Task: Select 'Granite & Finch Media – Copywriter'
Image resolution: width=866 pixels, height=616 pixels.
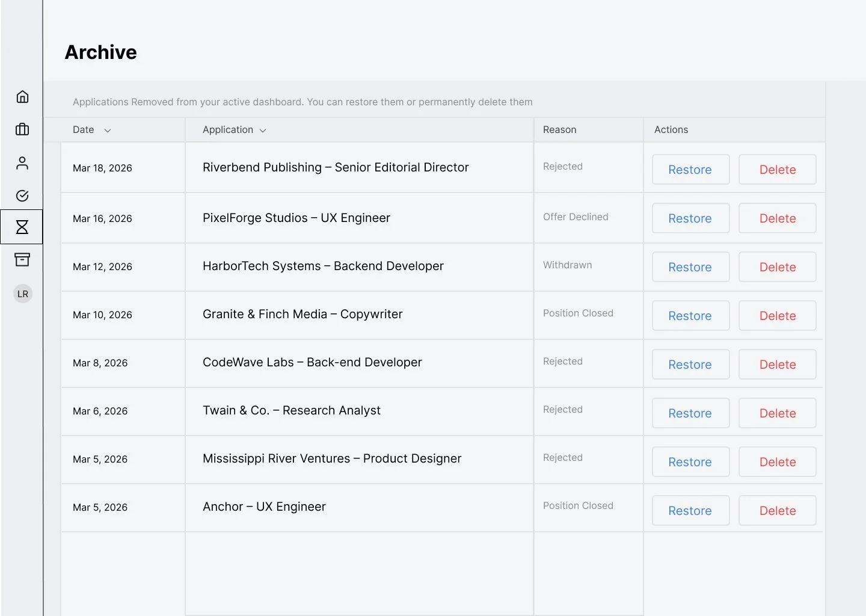Action: [302, 315]
